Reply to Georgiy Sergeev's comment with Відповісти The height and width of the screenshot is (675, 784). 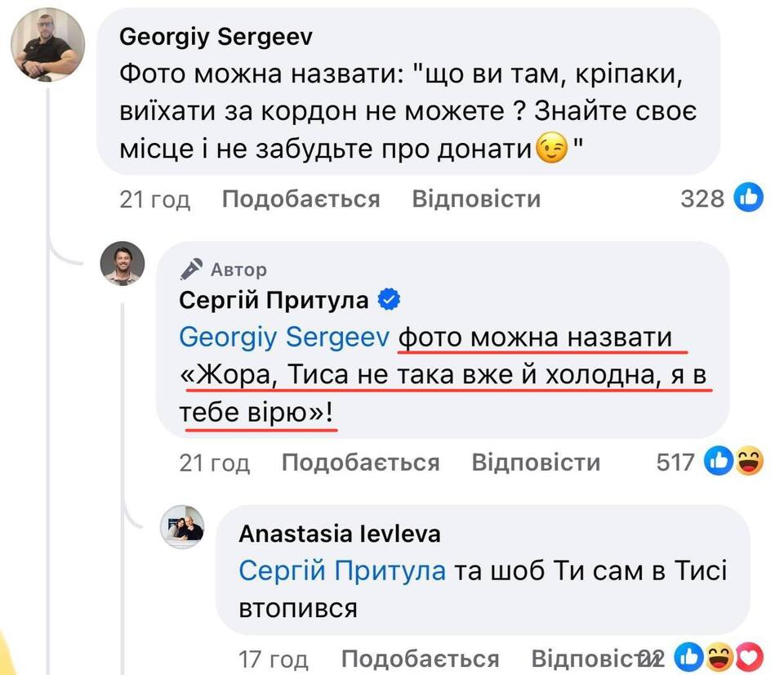click(x=476, y=199)
